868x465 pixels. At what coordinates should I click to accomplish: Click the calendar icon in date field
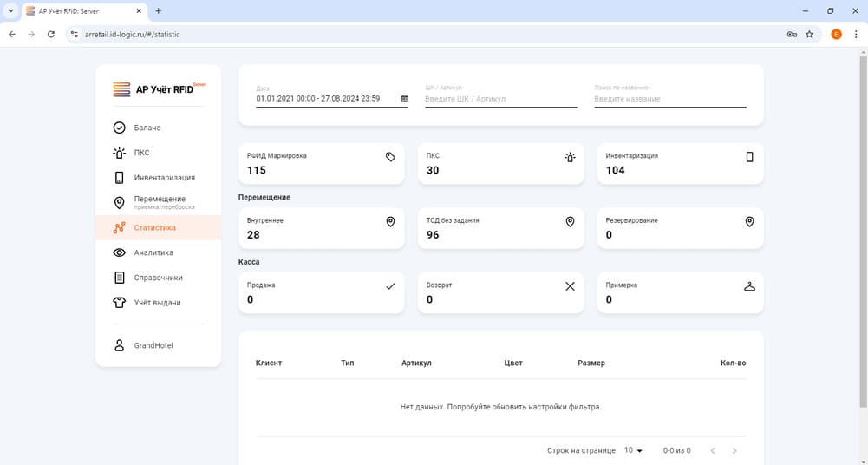[404, 99]
